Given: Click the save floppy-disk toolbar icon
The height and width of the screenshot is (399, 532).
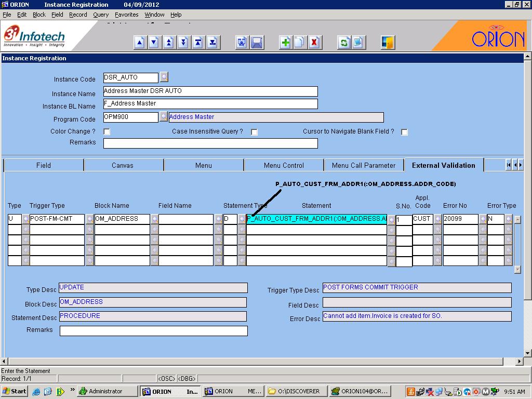Looking at the screenshot, I should 257,43.
